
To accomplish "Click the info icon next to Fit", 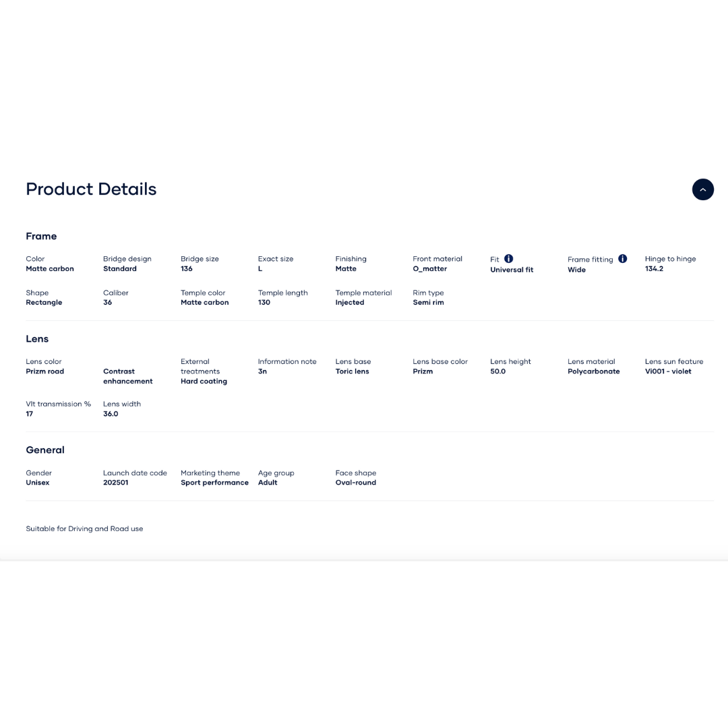I will pos(509,259).
